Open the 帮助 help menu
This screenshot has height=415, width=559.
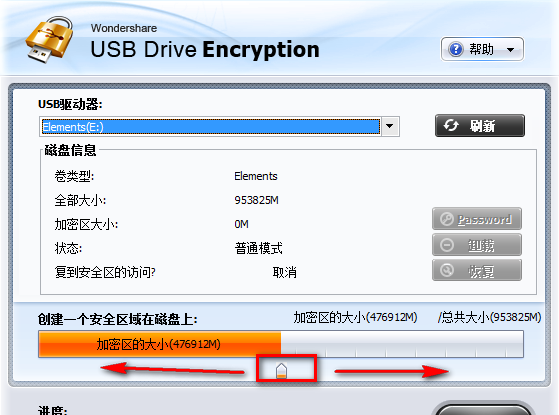click(482, 49)
